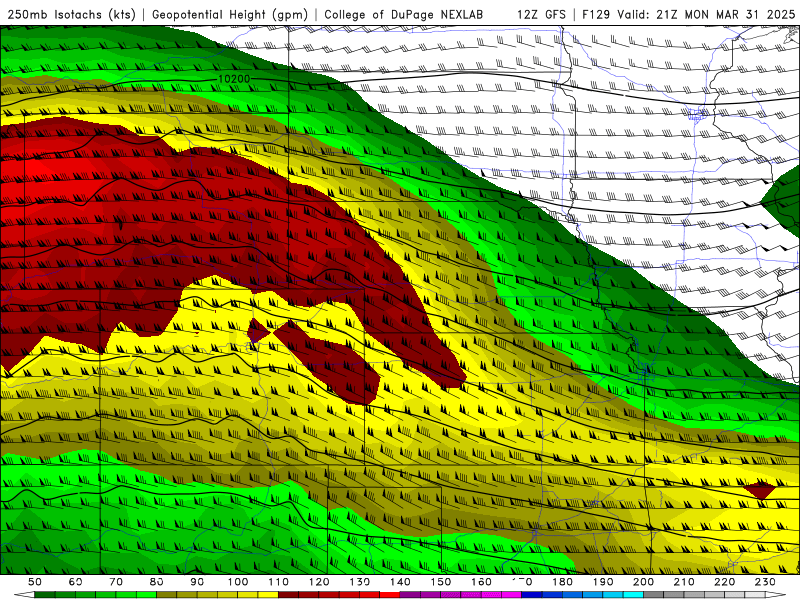Click the '90' value on the color scale
800x600 pixels.
[x=197, y=582]
